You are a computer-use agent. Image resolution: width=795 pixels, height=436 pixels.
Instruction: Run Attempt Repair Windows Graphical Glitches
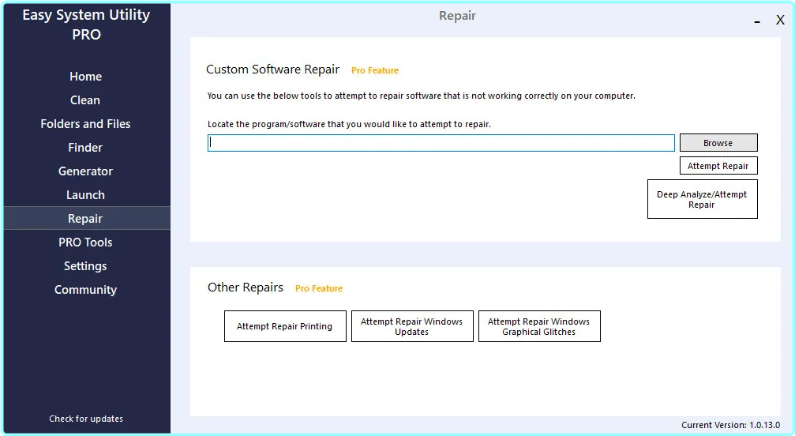point(539,326)
